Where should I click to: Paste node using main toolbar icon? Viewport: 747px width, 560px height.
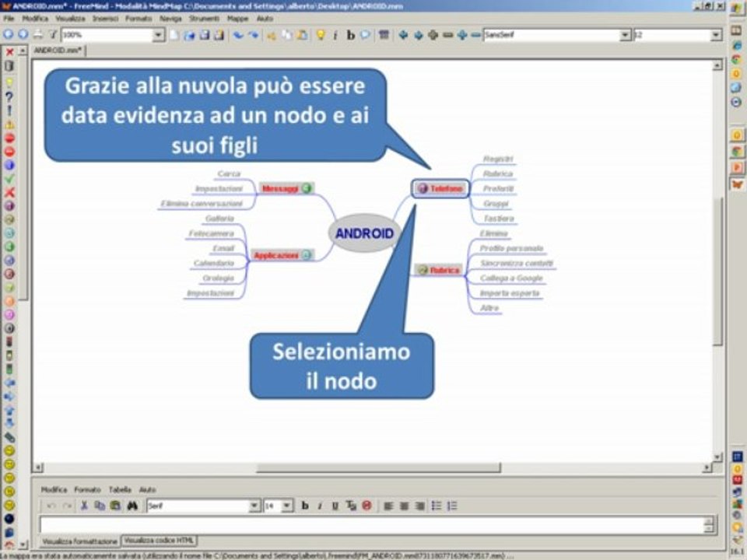[302, 35]
